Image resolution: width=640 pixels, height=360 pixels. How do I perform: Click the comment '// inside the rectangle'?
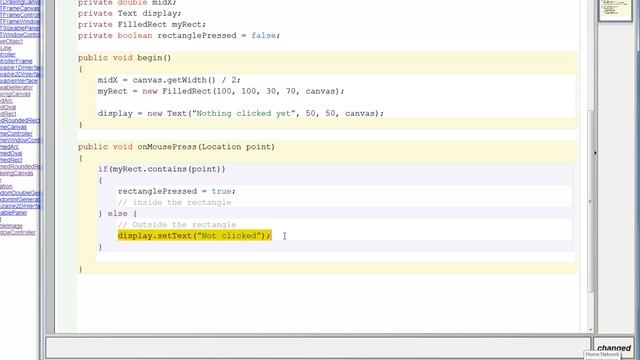click(175, 202)
